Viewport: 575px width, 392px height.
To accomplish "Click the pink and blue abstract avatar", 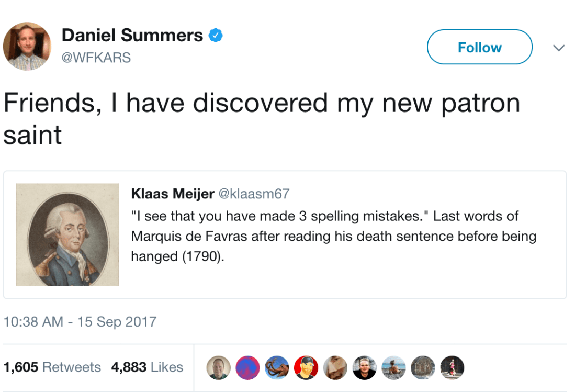I will (x=247, y=367).
